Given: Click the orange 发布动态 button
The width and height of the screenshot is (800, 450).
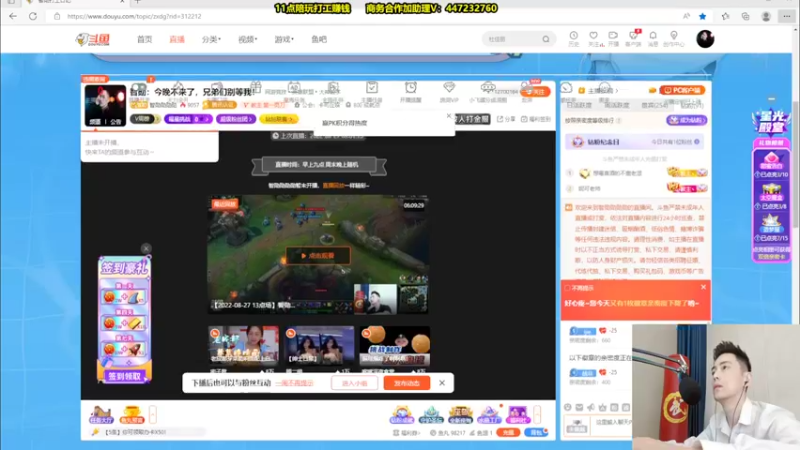Looking at the screenshot, I should coord(407,383).
